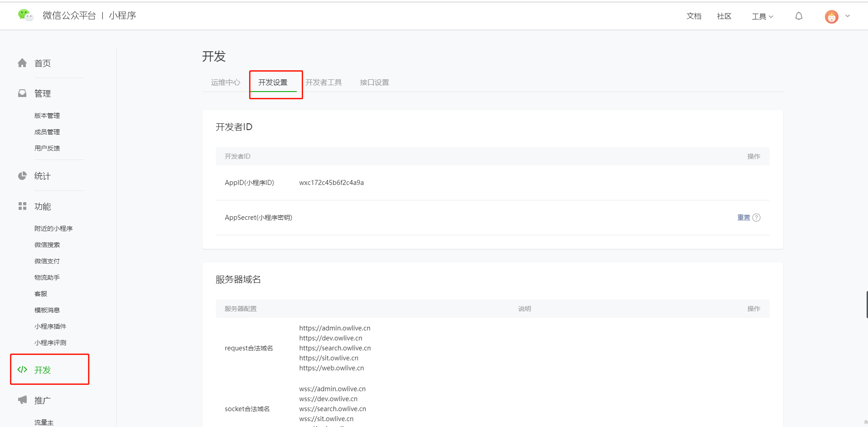Click 重置 to reset AppSecret
868x427 pixels.
(744, 218)
